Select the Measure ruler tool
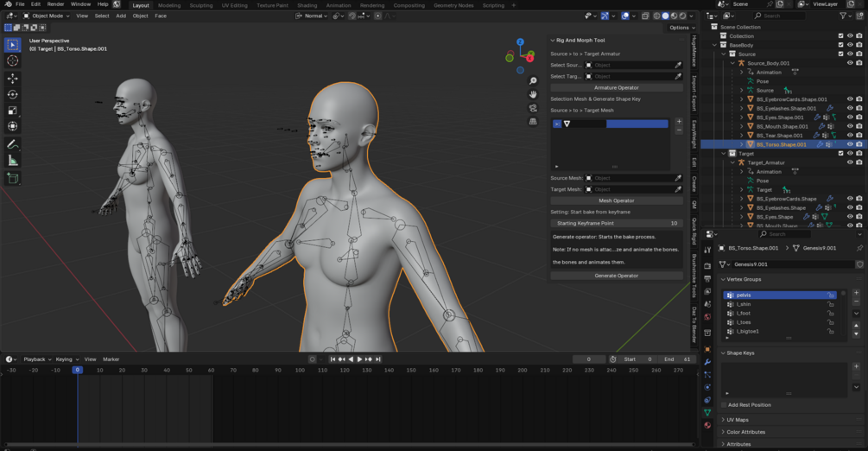 pyautogui.click(x=12, y=161)
